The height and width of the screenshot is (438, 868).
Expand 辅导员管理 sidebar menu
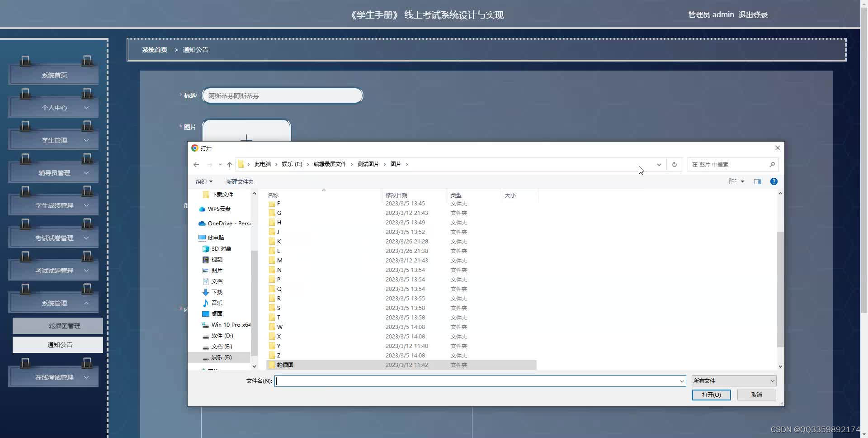[x=54, y=173]
